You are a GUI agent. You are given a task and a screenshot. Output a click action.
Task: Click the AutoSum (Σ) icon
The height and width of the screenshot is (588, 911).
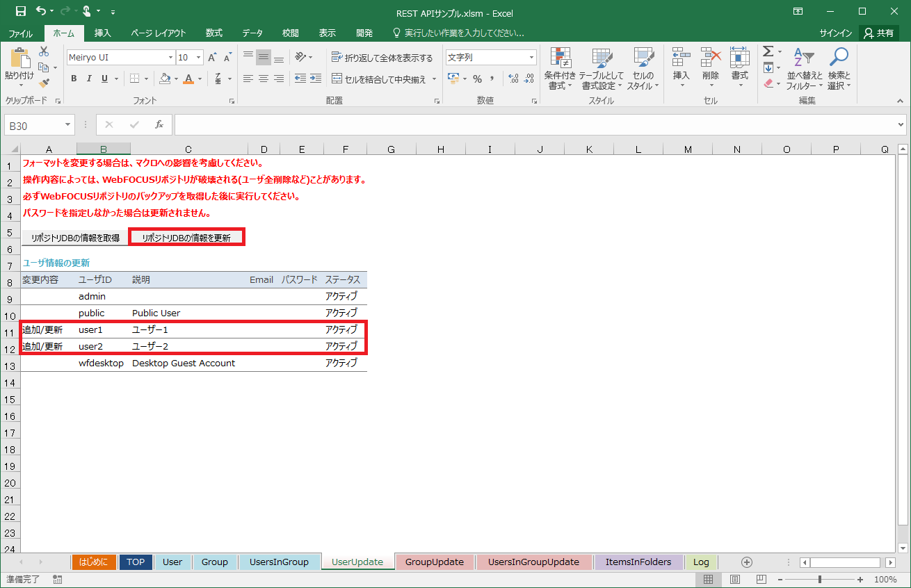click(768, 50)
